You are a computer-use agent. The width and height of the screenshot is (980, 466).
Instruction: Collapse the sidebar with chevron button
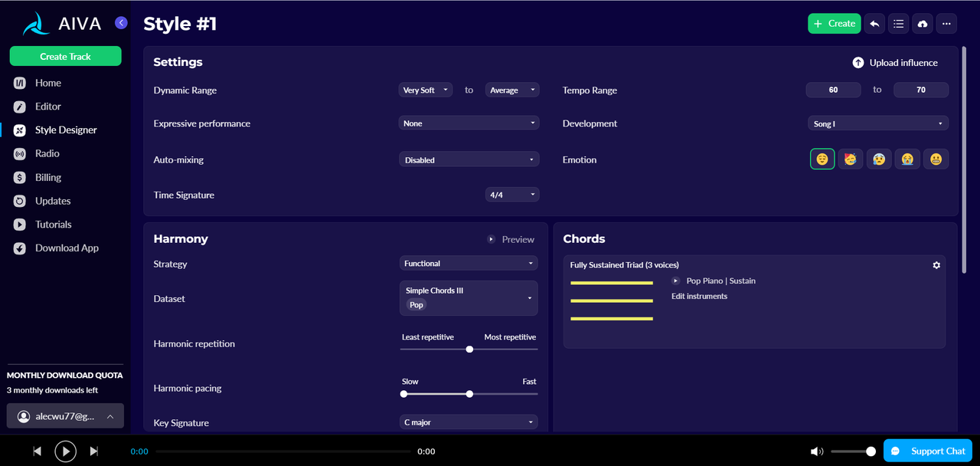tap(121, 23)
